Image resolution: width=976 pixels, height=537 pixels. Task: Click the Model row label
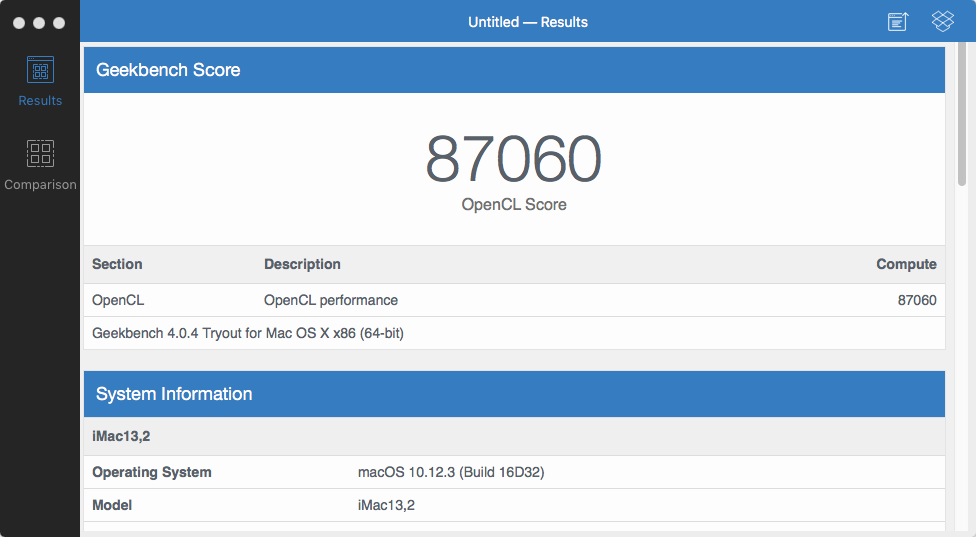click(x=112, y=505)
